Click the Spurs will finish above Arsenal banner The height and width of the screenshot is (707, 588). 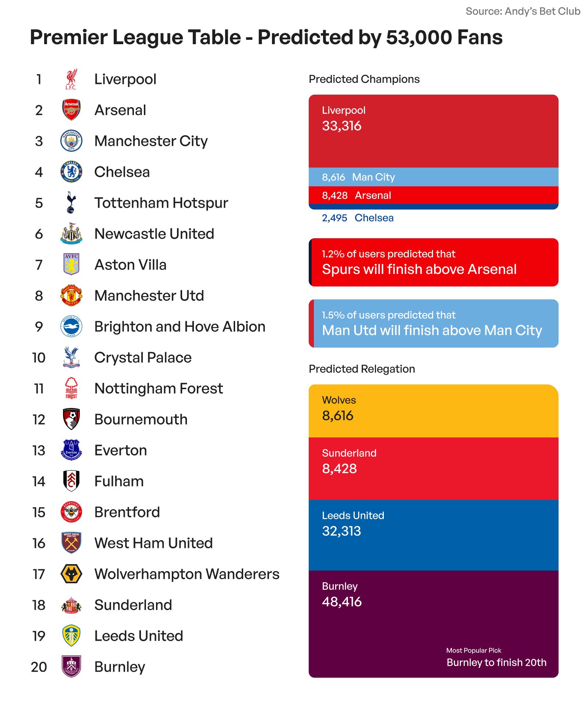[433, 262]
